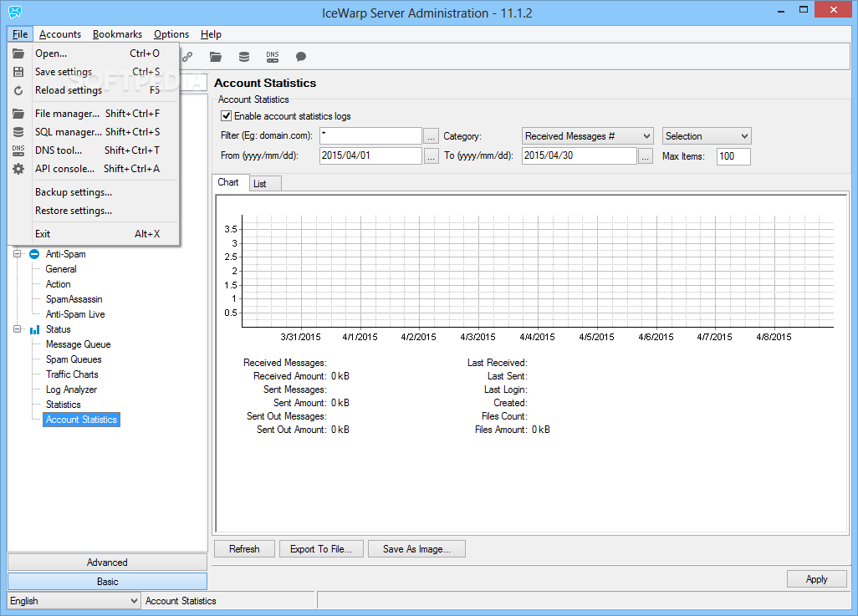Click the IceWarp logo icon in title bar
This screenshot has height=616, width=858.
click(15, 12)
